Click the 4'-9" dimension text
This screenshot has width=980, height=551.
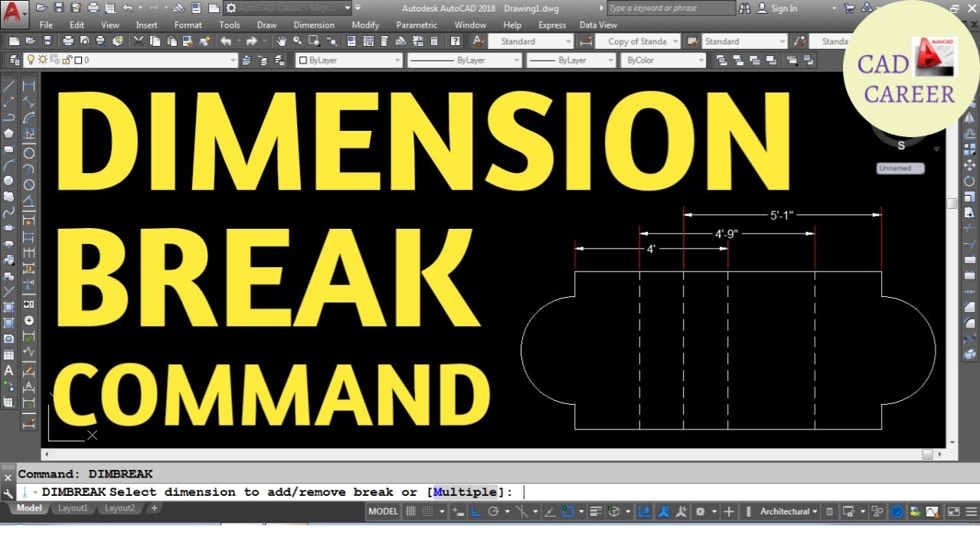pyautogui.click(x=726, y=233)
